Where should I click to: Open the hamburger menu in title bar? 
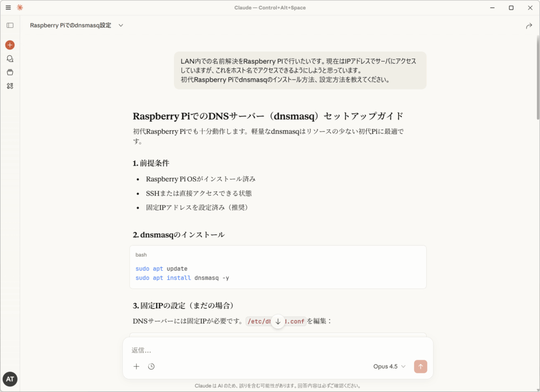click(8, 7)
